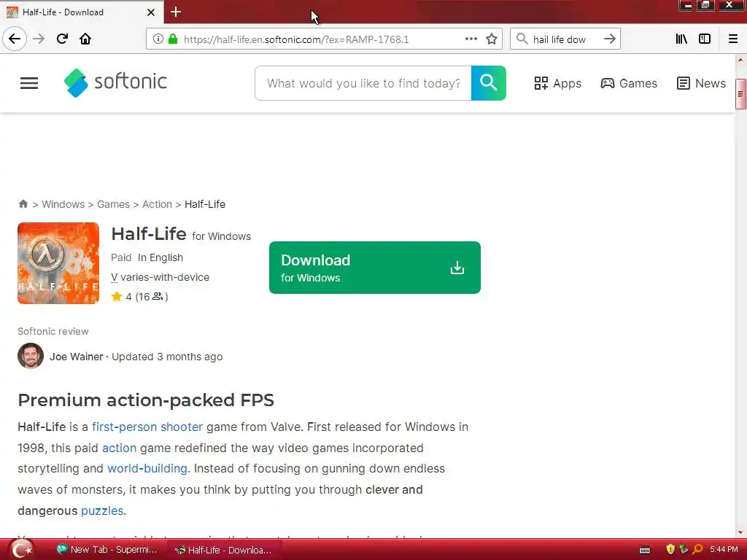Click the page vertical scrollbar thumb
The image size is (747, 560).
pos(741,94)
